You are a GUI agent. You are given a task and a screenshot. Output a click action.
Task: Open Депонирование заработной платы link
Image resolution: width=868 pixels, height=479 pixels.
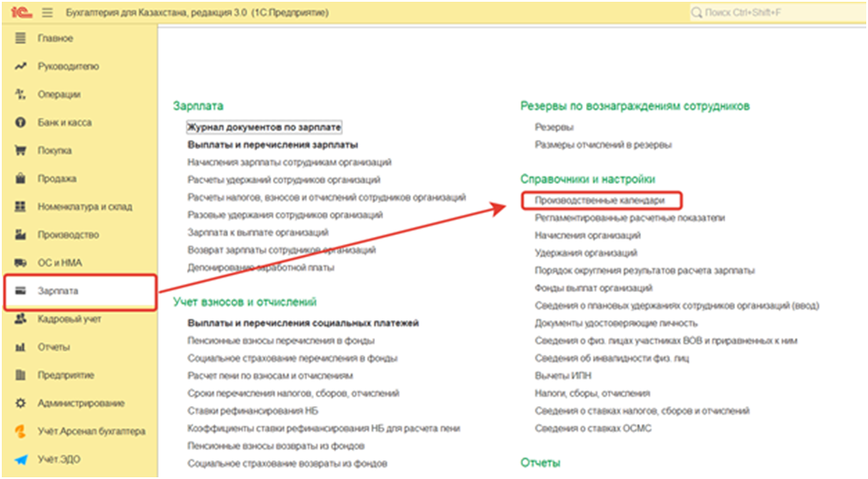(x=261, y=267)
